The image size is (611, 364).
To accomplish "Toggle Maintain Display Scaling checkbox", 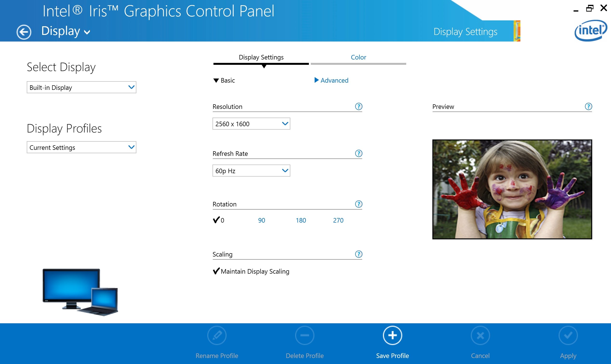I will pos(216,271).
